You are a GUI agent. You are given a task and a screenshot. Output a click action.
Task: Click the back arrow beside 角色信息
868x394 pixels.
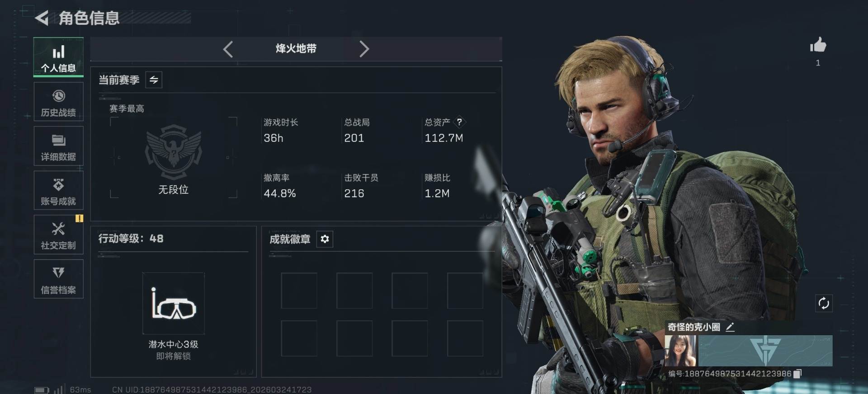tap(42, 18)
